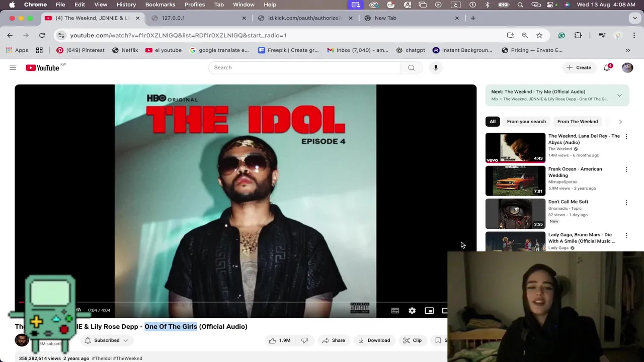Select the From your search chip
The width and height of the screenshot is (644, 362).
[526, 122]
